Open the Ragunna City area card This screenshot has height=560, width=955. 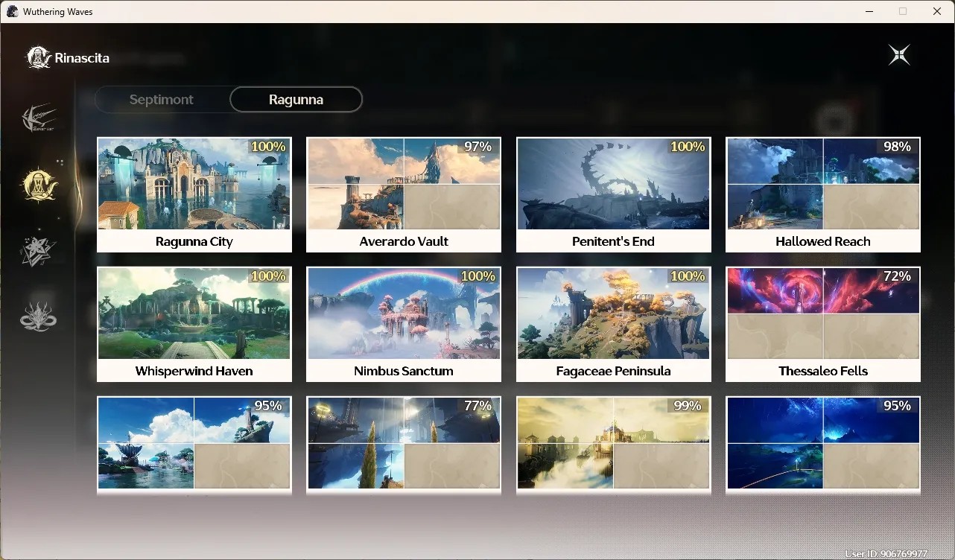[x=194, y=194]
